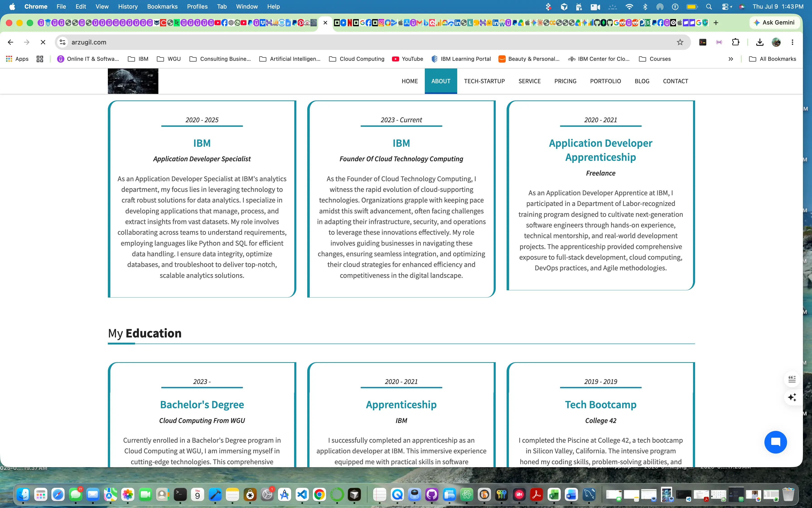
Task: Click the 'Tech Bootcamp' heading
Action: coord(601,405)
